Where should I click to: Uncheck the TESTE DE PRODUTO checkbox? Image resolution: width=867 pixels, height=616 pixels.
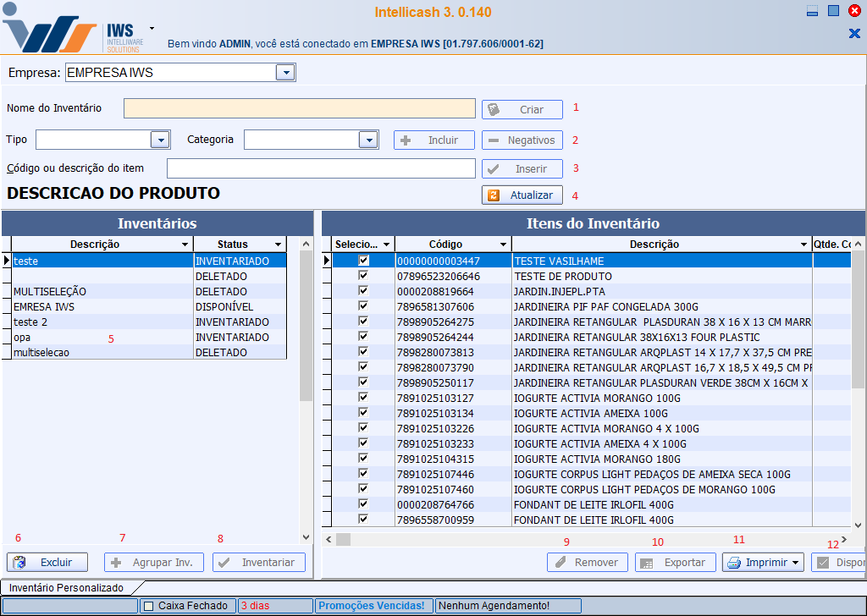[363, 276]
